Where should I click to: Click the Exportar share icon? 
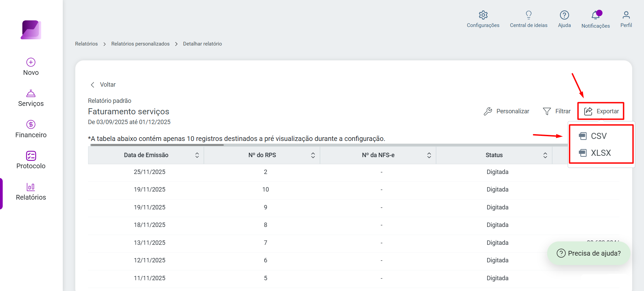coord(588,111)
